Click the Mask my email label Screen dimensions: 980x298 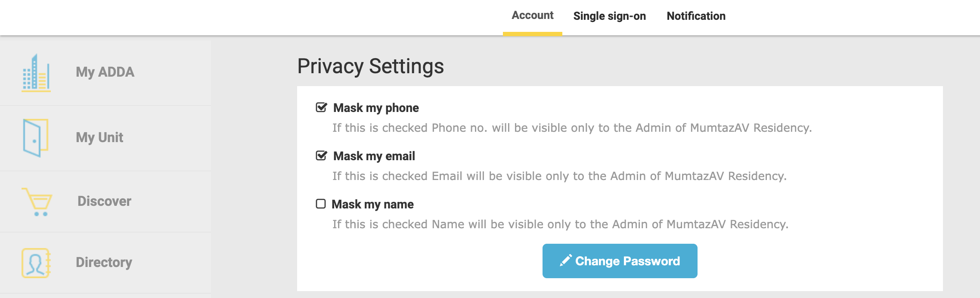(374, 156)
